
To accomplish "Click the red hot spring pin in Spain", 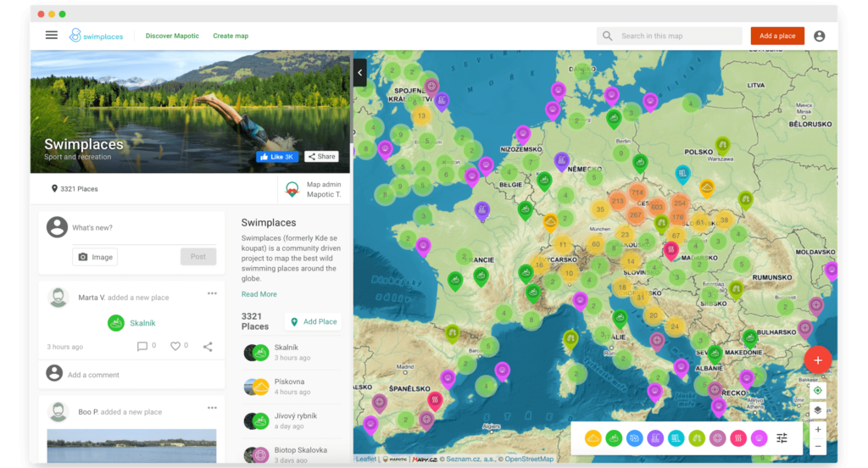I will coord(435,400).
